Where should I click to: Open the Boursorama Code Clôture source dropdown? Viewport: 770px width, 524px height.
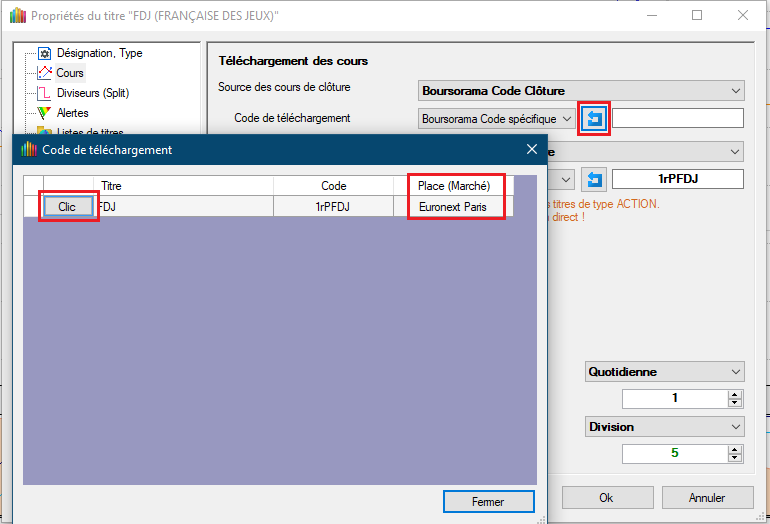580,91
